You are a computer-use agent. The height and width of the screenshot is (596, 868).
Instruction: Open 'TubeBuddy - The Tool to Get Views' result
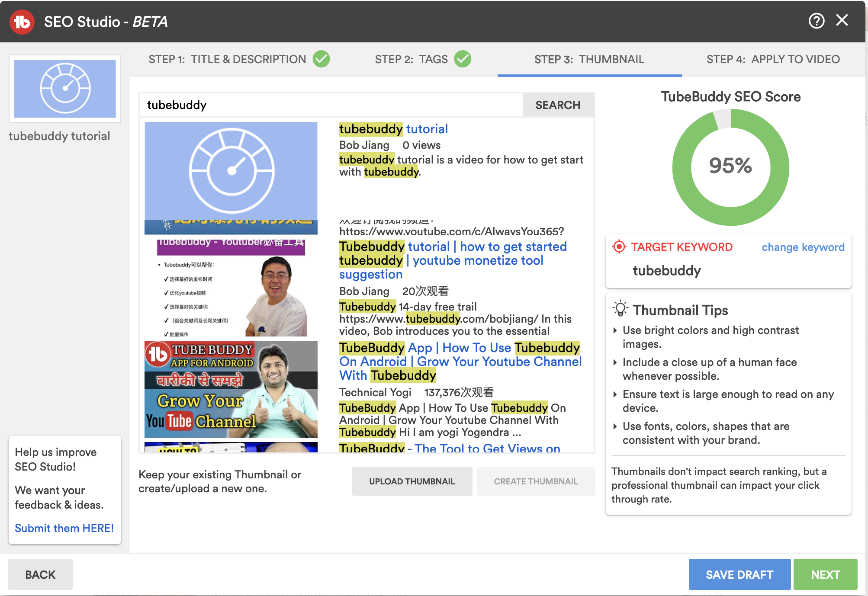pyautogui.click(x=450, y=448)
